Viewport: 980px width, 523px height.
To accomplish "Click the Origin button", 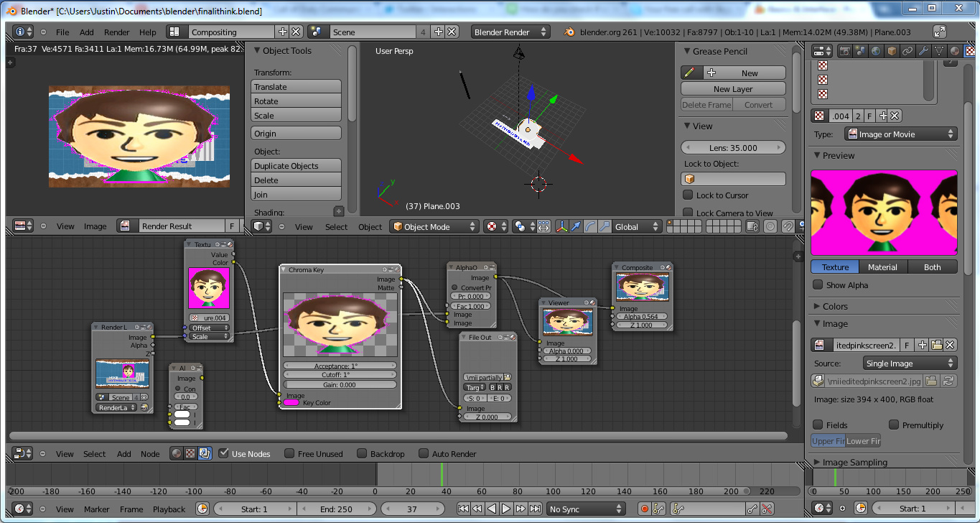I will coord(297,133).
